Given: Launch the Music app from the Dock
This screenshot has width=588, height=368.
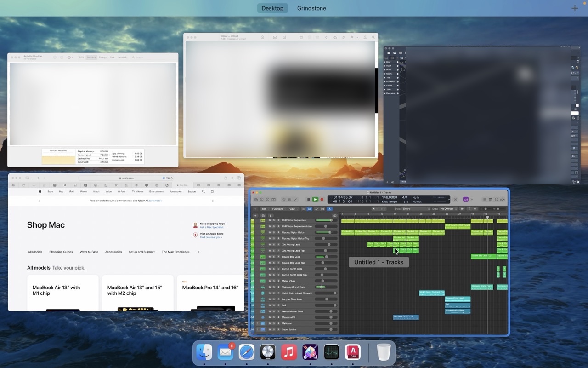Looking at the screenshot, I should 289,352.
